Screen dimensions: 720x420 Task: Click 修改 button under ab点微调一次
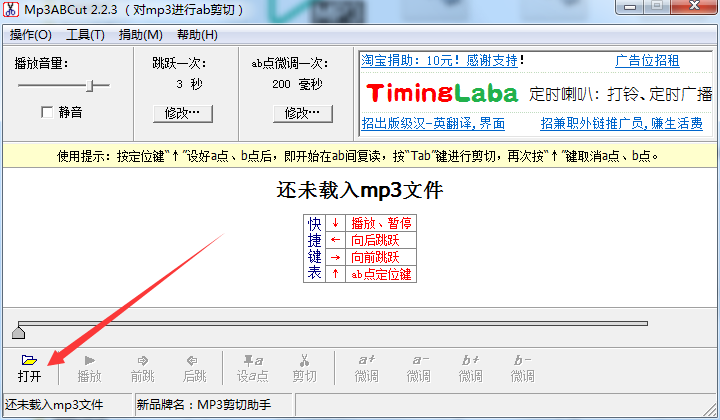pyautogui.click(x=303, y=113)
